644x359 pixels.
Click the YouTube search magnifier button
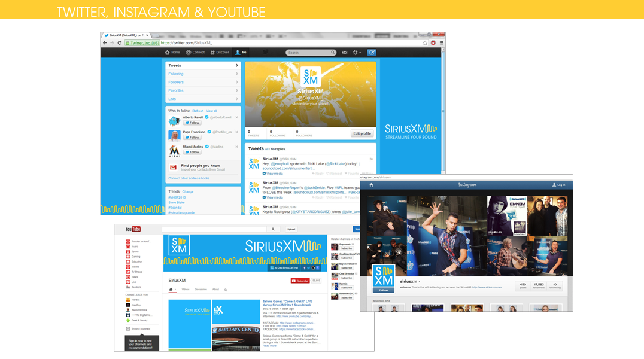[273, 229]
